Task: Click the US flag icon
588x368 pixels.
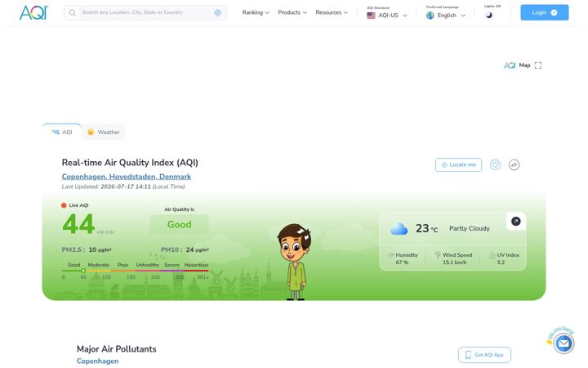Action: pos(371,16)
